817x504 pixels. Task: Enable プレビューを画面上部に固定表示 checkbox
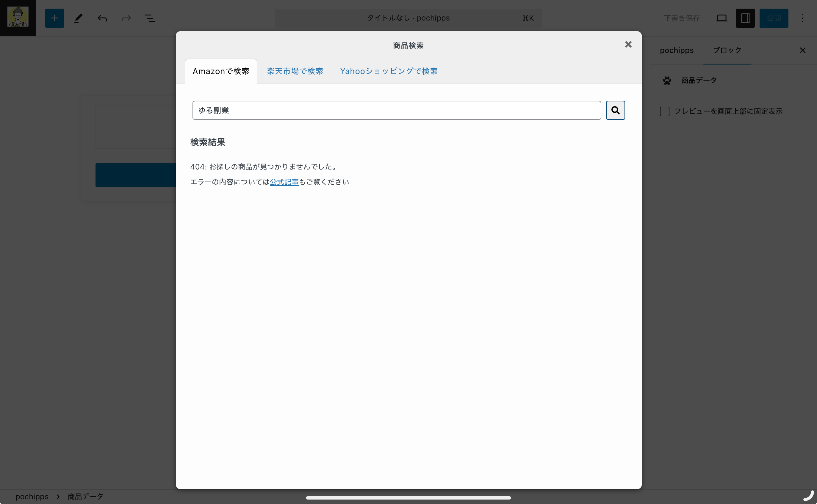pos(665,111)
